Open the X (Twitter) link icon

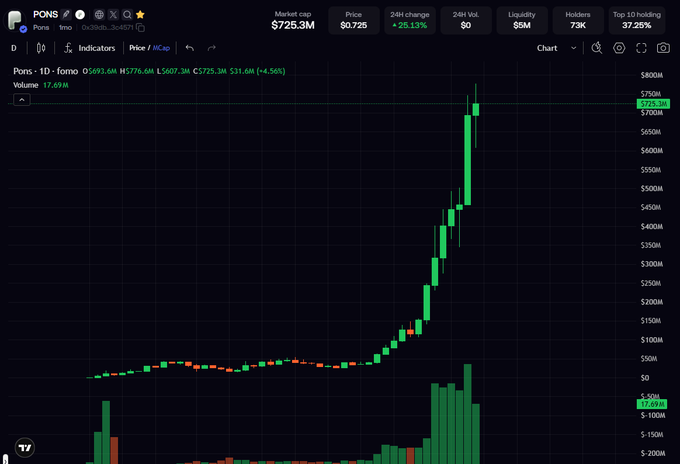[x=113, y=15]
